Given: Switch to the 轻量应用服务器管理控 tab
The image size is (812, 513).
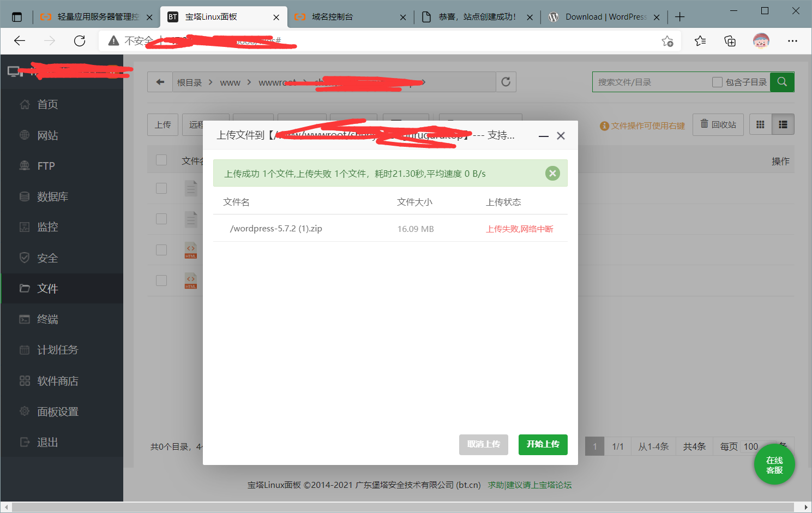Looking at the screenshot, I should point(97,17).
